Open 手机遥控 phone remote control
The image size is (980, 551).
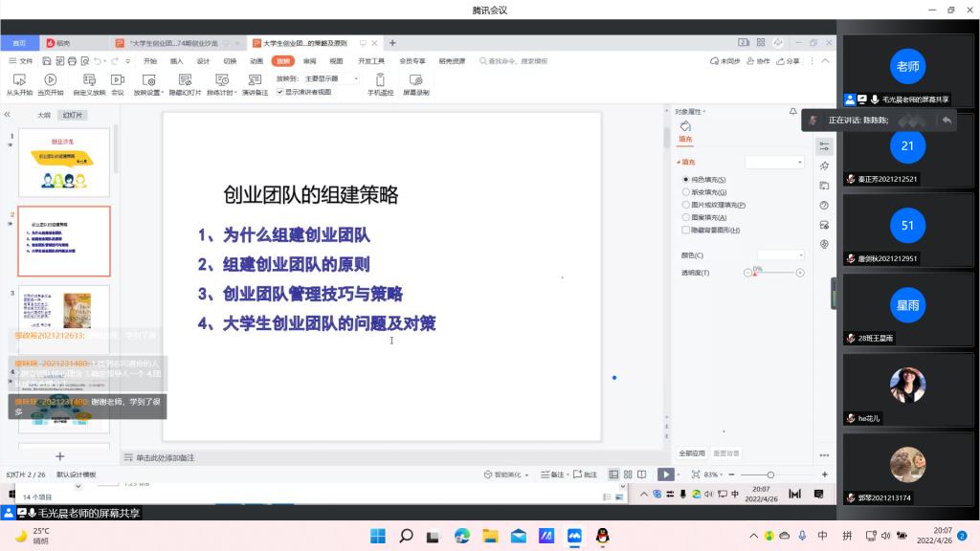[380, 84]
